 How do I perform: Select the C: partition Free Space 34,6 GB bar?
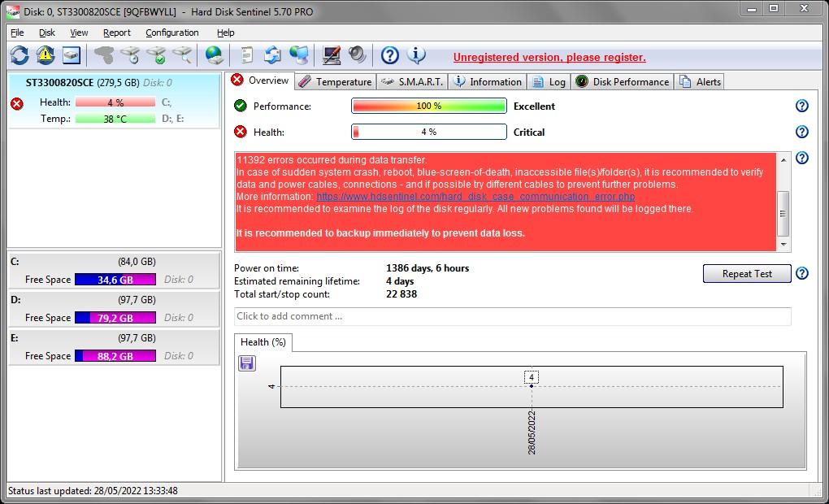click(115, 280)
